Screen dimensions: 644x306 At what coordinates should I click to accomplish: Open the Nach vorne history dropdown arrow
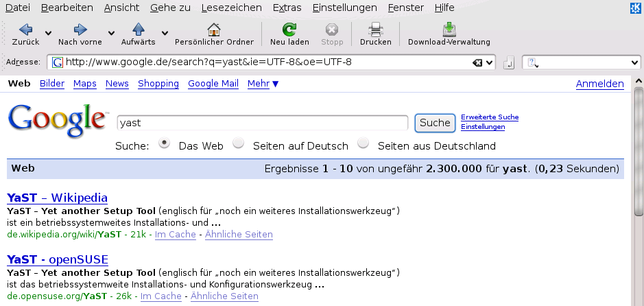coord(111,33)
